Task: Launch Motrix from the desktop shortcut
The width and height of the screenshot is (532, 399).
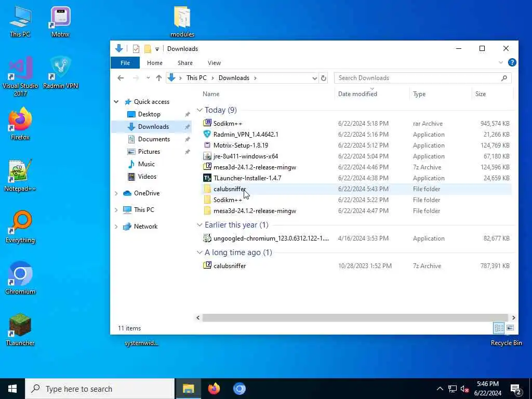Action: 60,21
